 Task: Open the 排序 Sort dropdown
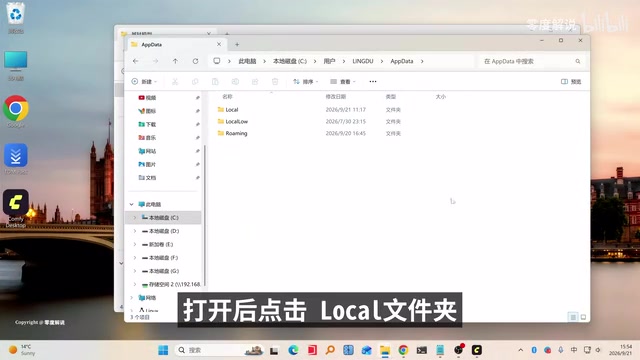306,82
